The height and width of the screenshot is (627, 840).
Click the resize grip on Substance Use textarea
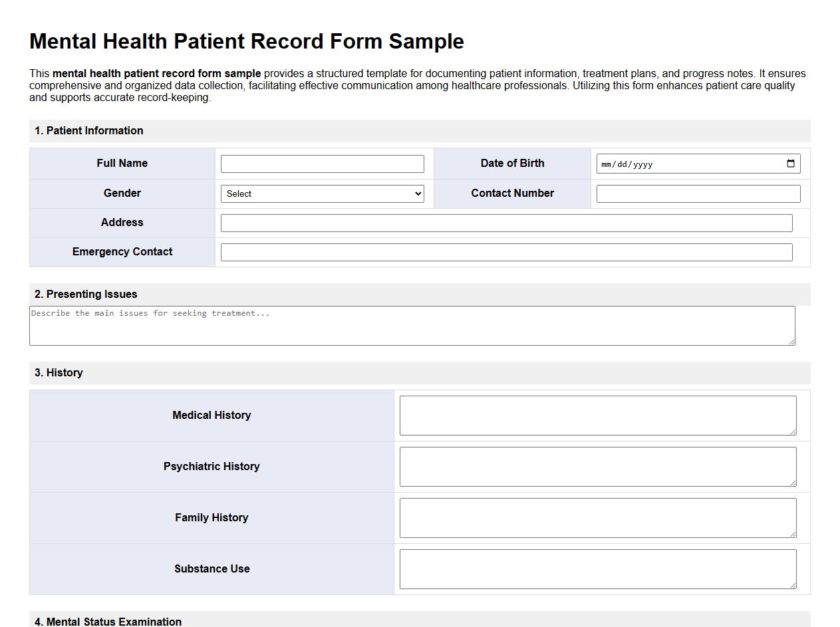coord(793,586)
